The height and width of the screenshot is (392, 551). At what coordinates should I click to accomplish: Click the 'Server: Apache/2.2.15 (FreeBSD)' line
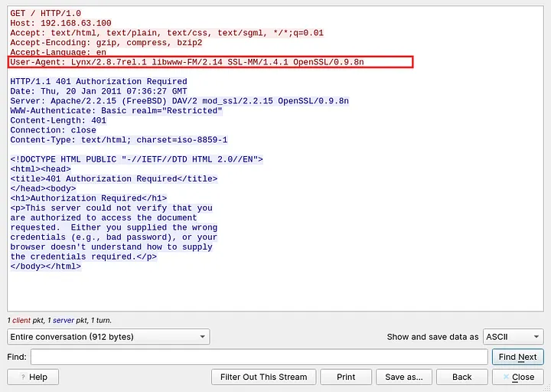[180, 101]
